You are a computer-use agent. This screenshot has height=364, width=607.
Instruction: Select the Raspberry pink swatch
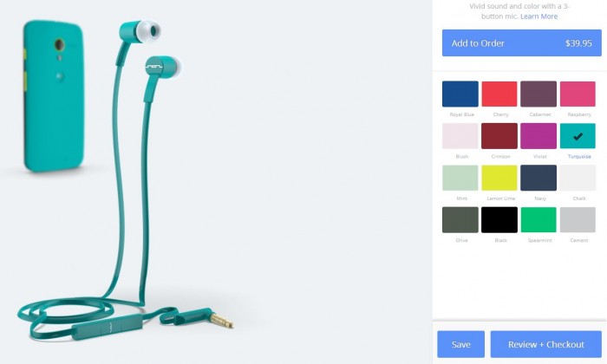point(578,94)
